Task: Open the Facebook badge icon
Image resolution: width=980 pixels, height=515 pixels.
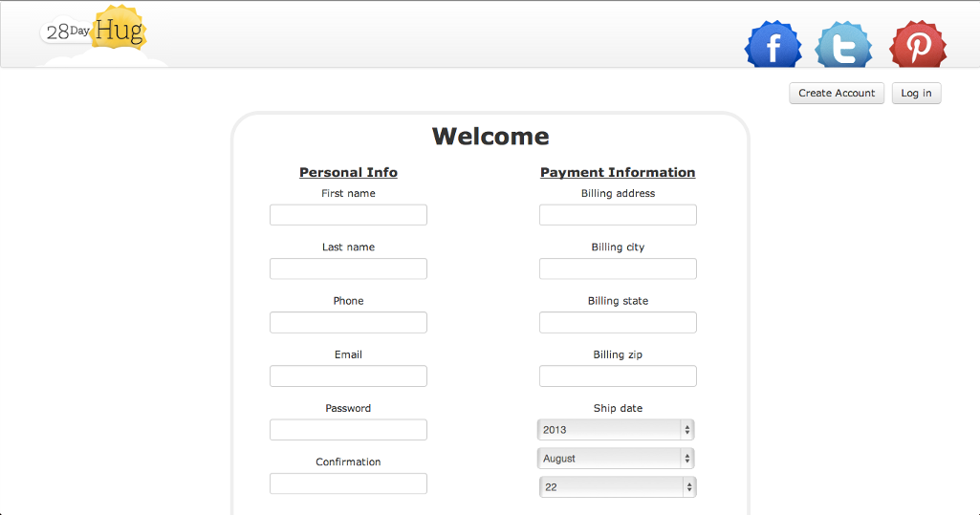Action: pyautogui.click(x=773, y=45)
